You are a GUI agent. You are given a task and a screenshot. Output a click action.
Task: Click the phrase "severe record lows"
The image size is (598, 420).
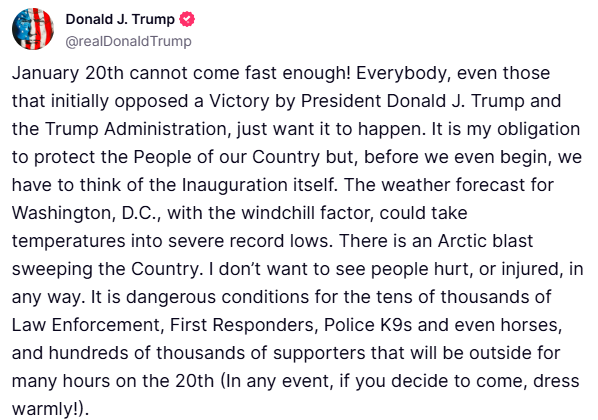tap(248, 241)
